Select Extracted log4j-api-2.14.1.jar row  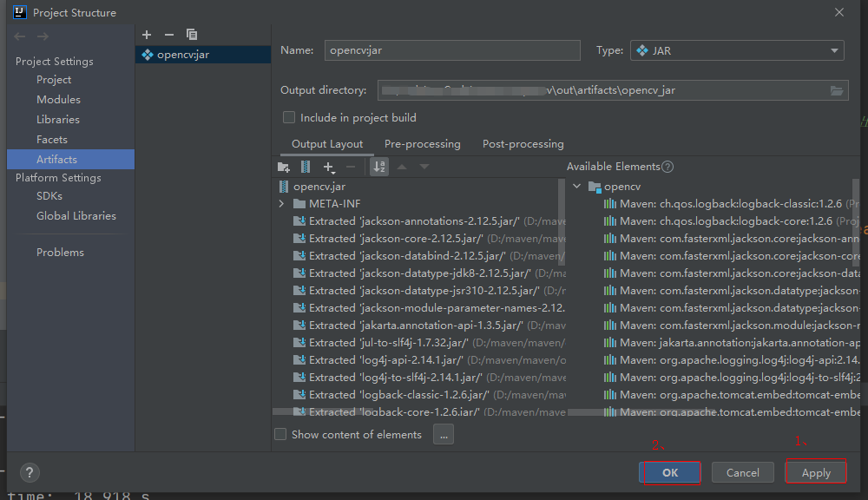tap(429, 360)
